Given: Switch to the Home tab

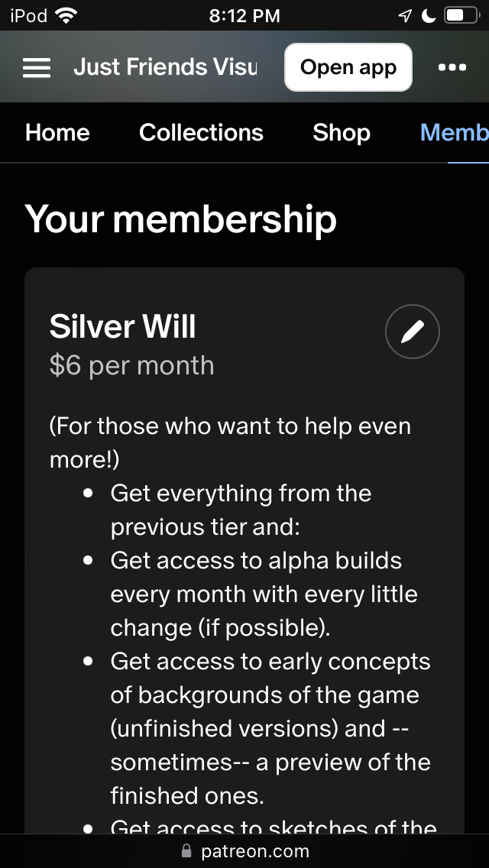Looking at the screenshot, I should point(57,132).
